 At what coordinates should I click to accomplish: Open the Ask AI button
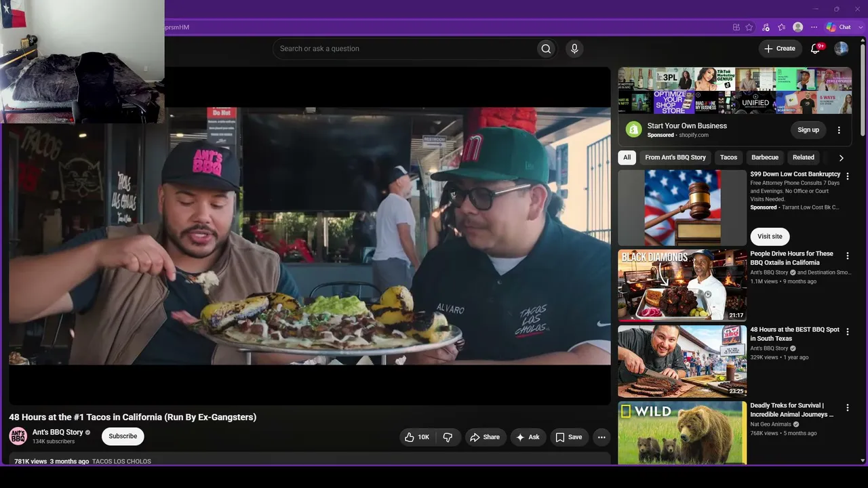click(x=528, y=437)
